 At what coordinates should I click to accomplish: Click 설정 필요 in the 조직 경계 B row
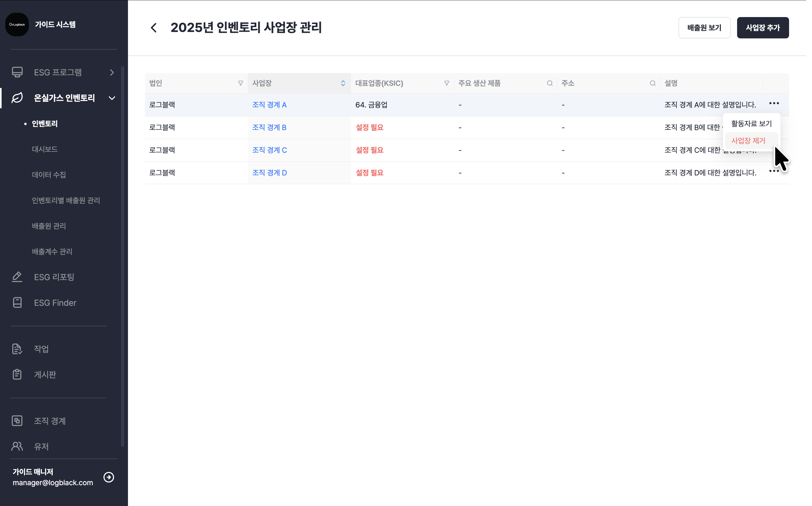369,127
